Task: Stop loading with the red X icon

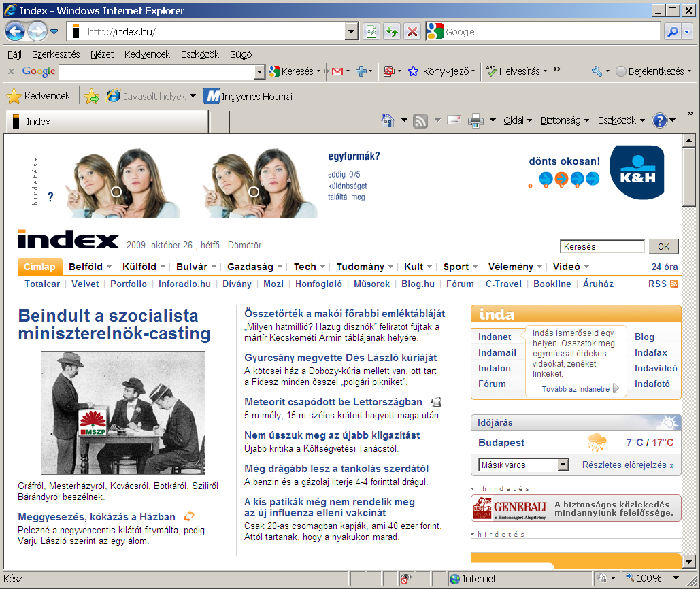Action: 412,32
